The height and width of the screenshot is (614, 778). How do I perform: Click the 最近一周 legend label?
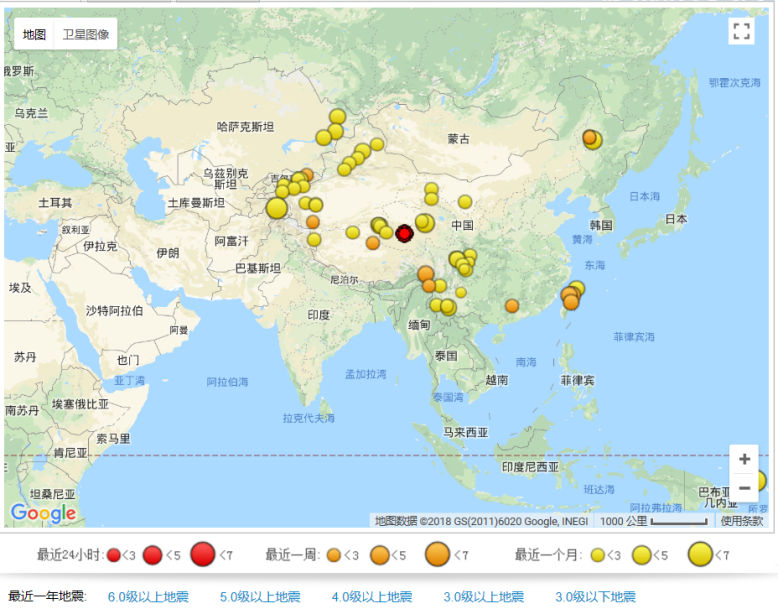coord(294,555)
